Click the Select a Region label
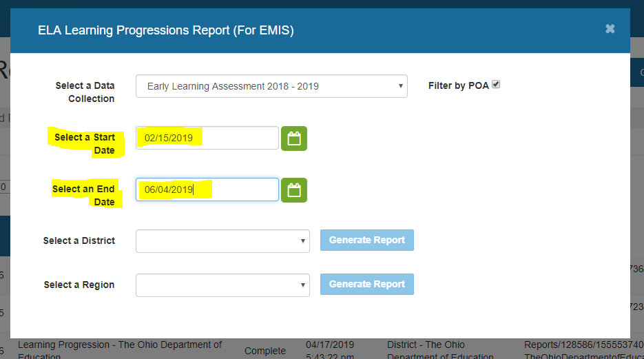 (x=79, y=285)
